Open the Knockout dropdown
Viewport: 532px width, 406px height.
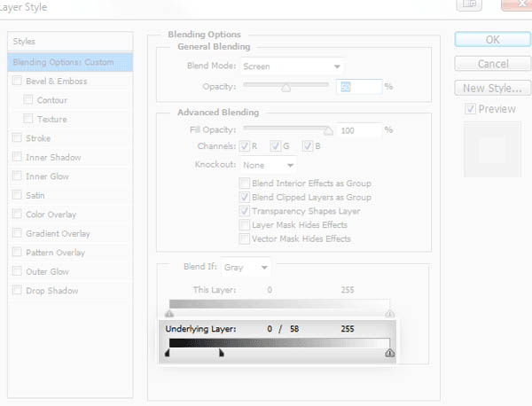pos(269,165)
